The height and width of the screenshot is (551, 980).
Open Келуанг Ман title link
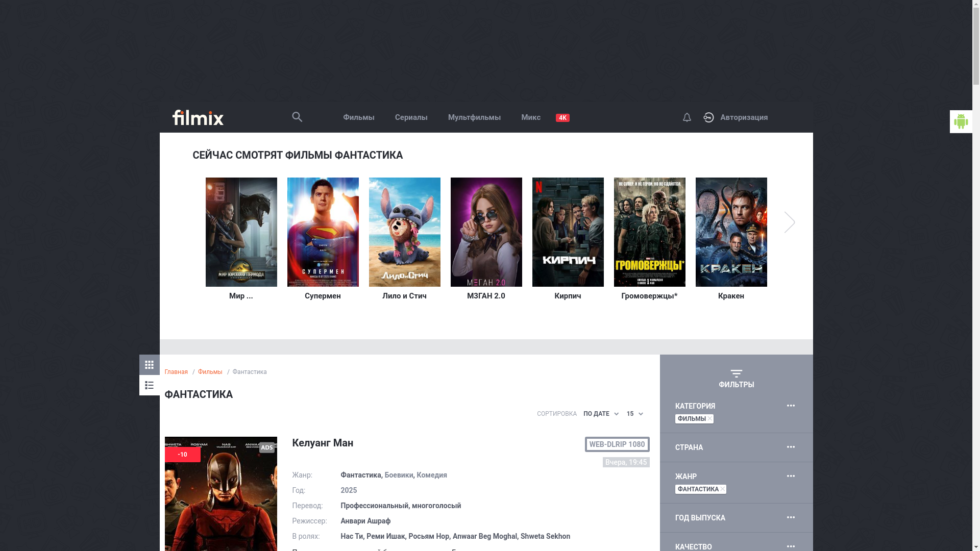[x=323, y=443]
